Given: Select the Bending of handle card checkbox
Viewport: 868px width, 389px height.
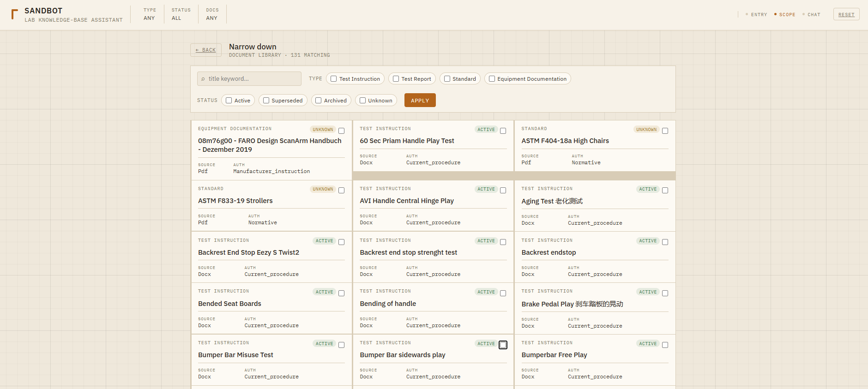Looking at the screenshot, I should point(503,293).
